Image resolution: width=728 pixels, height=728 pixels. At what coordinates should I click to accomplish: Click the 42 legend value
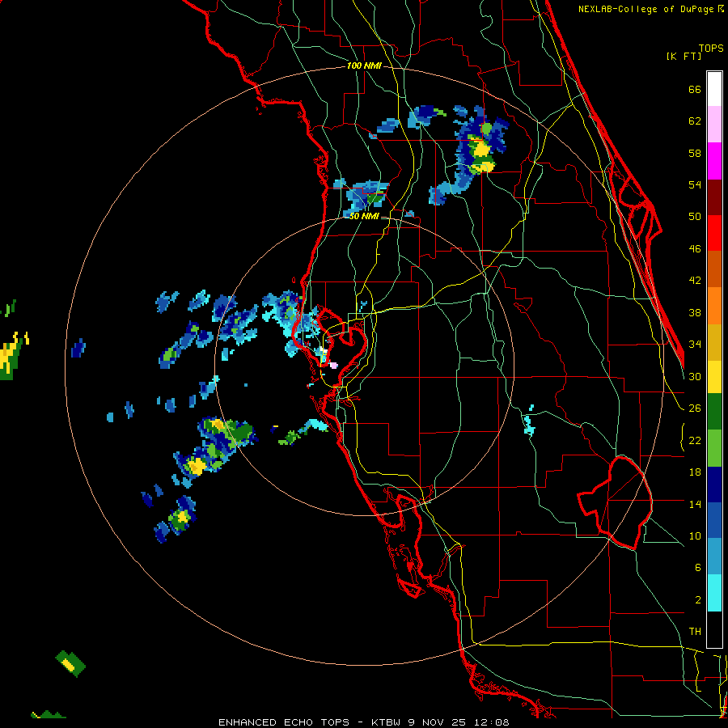(695, 280)
